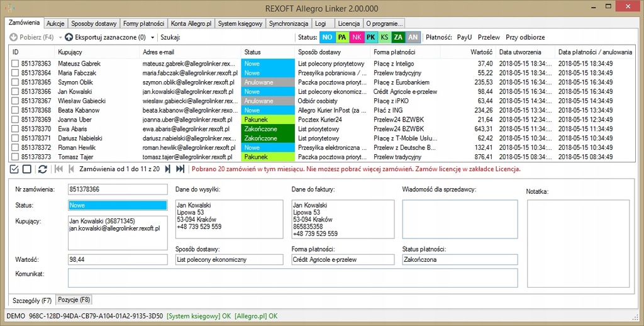Filter by PayU payment
644x326 pixels.
pyautogui.click(x=464, y=37)
